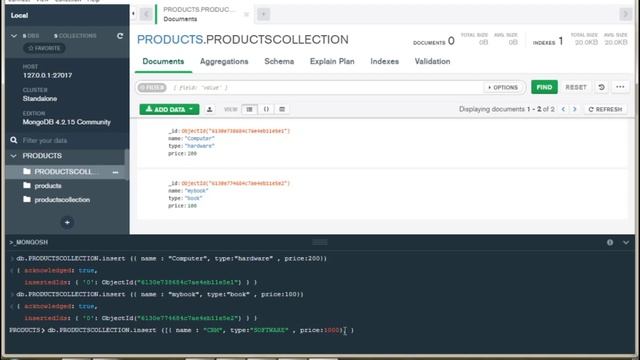This screenshot has height=360, width=640.
Task: Collapse the PRODUCTS database tree node
Action: [x=14, y=156]
